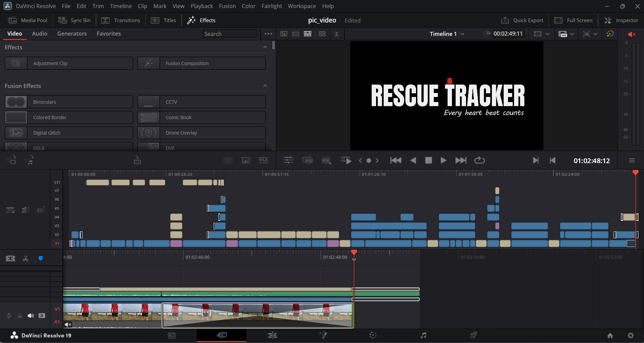Open project settings gear icon
This screenshot has height=343, width=644.
(x=631, y=336)
